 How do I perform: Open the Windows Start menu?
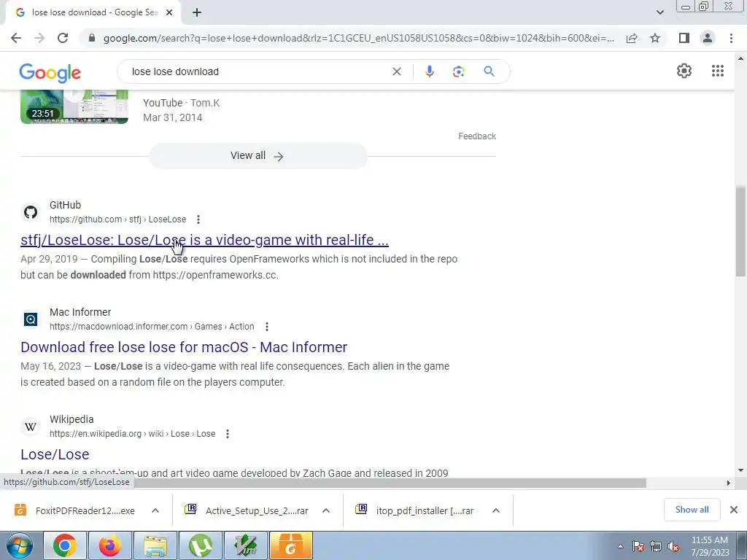tap(20, 545)
